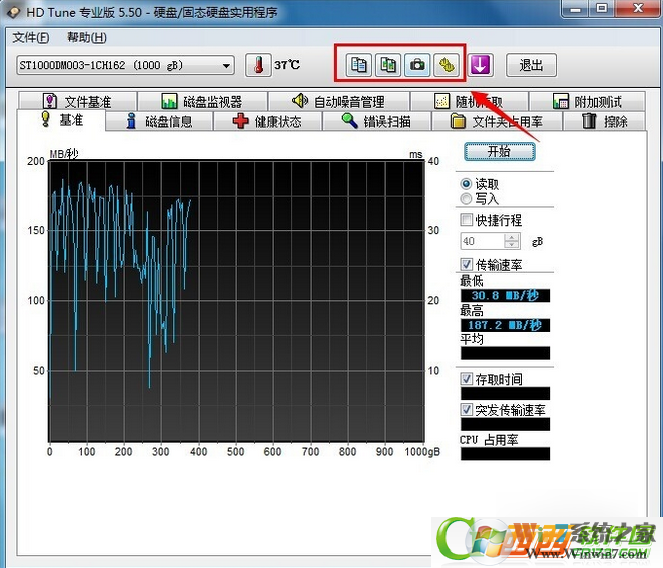This screenshot has height=568, width=663.
Task: Open the 文件(F) menu
Action: click(30, 37)
